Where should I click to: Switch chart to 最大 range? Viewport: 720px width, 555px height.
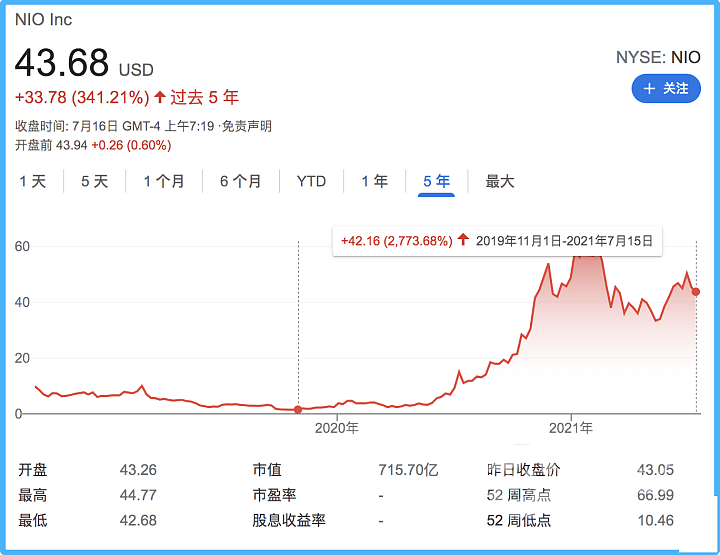[x=500, y=181]
